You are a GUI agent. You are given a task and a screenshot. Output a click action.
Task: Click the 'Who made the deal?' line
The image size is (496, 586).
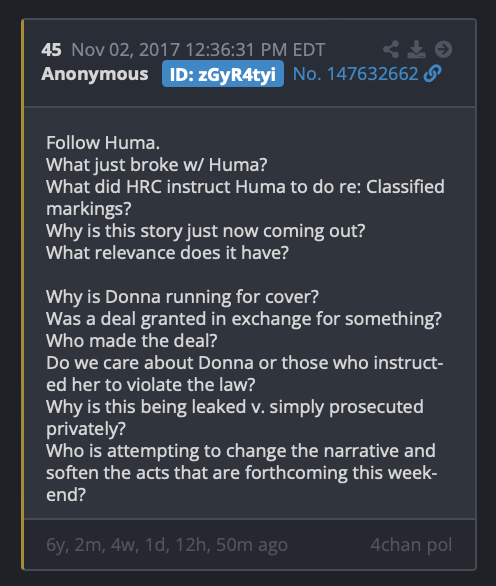[132, 341]
